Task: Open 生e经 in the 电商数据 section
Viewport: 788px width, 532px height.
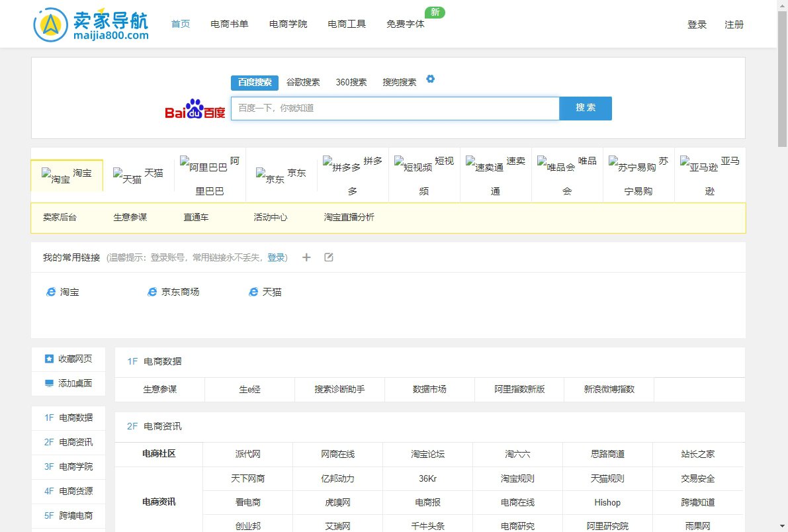Action: click(250, 389)
